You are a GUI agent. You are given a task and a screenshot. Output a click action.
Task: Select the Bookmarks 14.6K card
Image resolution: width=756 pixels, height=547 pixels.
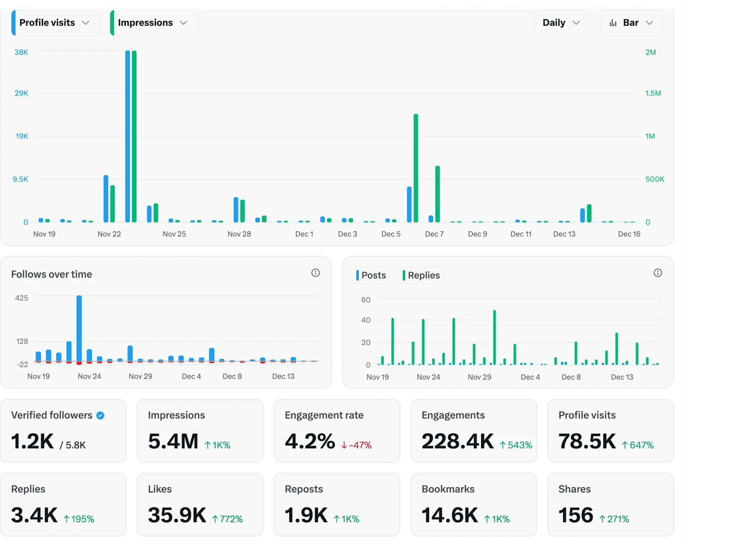tap(474, 504)
